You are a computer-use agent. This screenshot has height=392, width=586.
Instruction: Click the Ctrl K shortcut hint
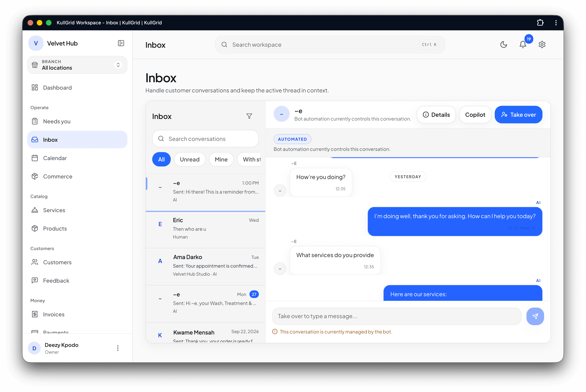(429, 45)
